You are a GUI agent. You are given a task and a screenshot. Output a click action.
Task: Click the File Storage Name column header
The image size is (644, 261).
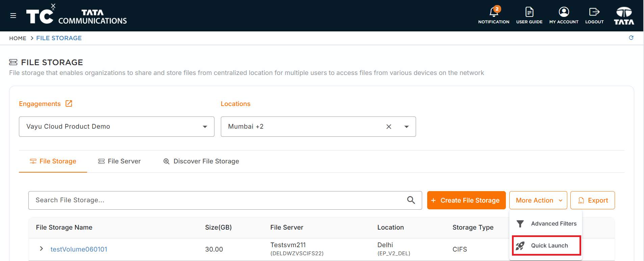tap(64, 228)
